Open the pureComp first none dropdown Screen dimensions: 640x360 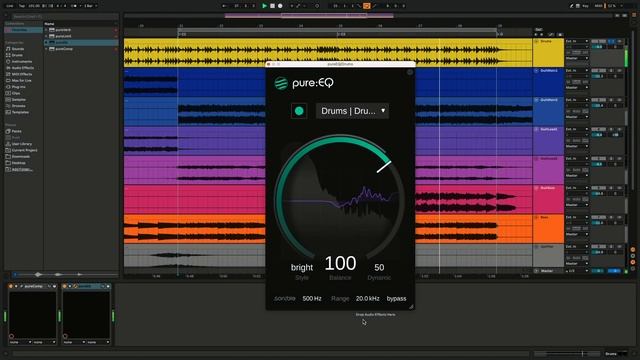click(x=20, y=342)
